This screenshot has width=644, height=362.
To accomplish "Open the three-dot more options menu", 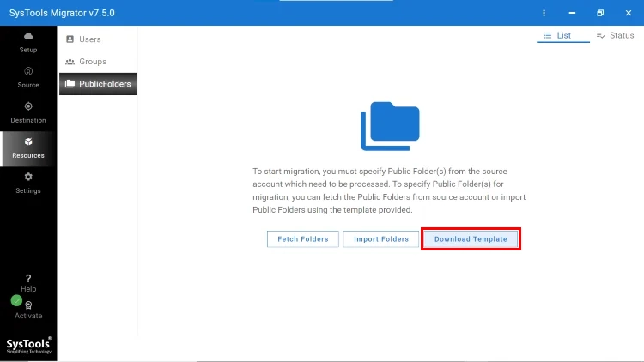I will 544,13.
